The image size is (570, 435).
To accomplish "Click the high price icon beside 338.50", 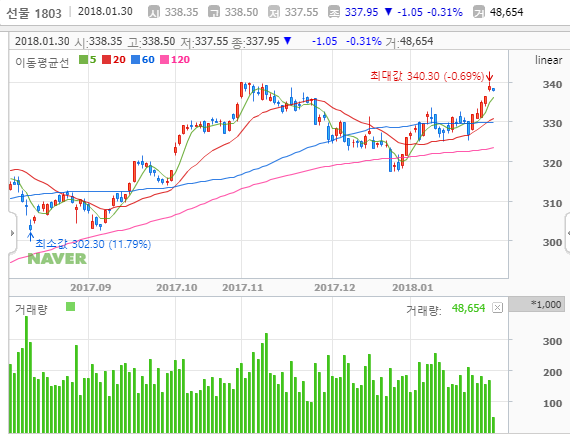I will (x=214, y=12).
